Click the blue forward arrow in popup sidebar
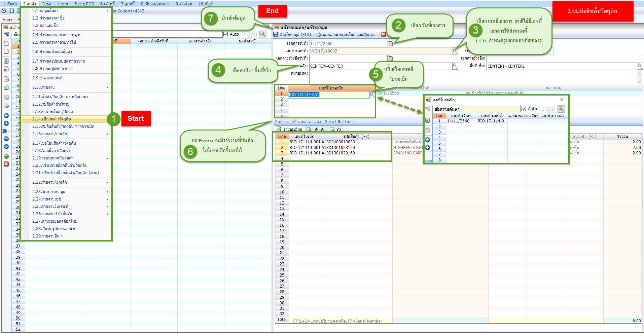Screen dimensions: 644x333 point(428,147)
